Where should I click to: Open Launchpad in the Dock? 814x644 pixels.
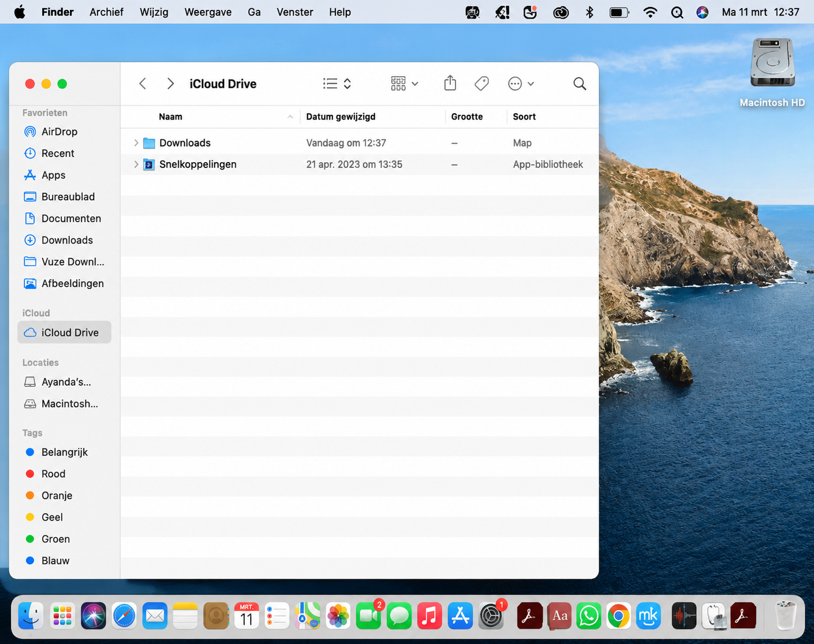(x=62, y=616)
